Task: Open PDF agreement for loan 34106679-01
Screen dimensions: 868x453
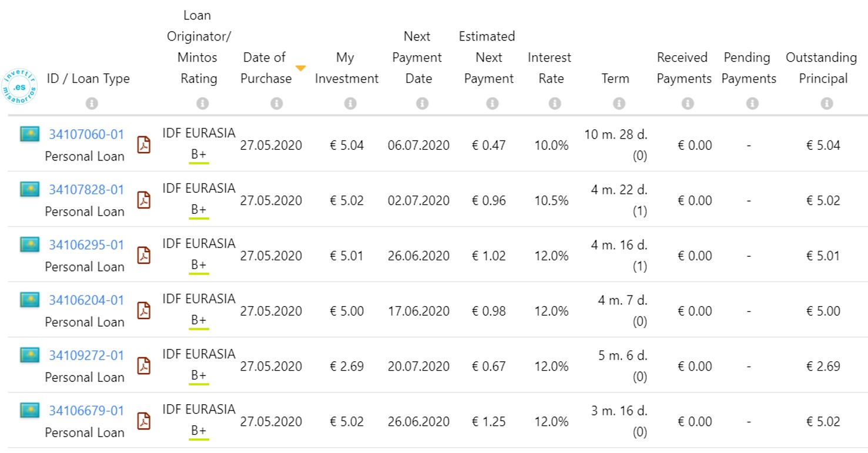Action: coord(144,421)
